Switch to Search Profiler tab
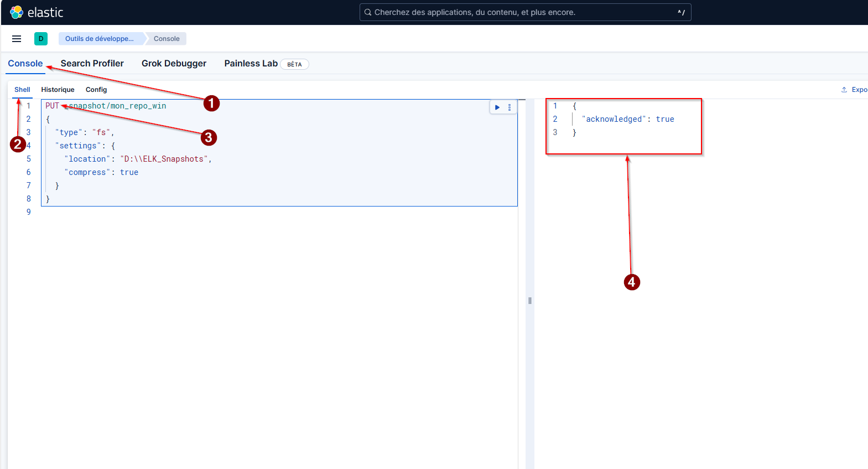Screen dimensions: 868x469 tap(92, 64)
